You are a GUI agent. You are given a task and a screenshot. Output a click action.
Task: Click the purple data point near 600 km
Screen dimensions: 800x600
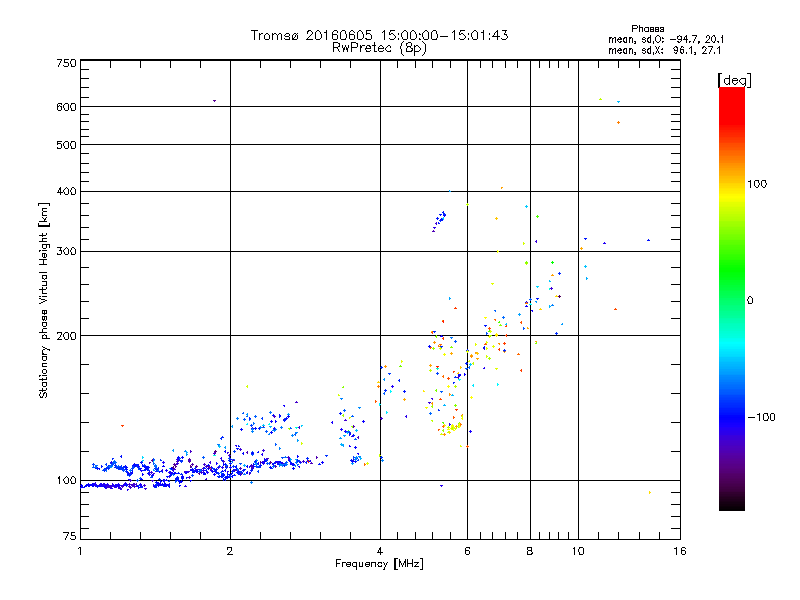214,101
